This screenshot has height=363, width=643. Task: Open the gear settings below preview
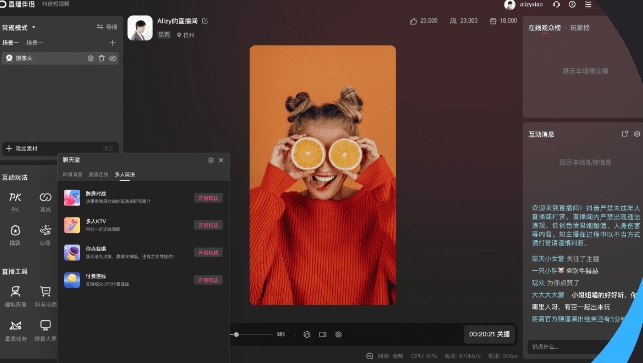[x=338, y=335]
